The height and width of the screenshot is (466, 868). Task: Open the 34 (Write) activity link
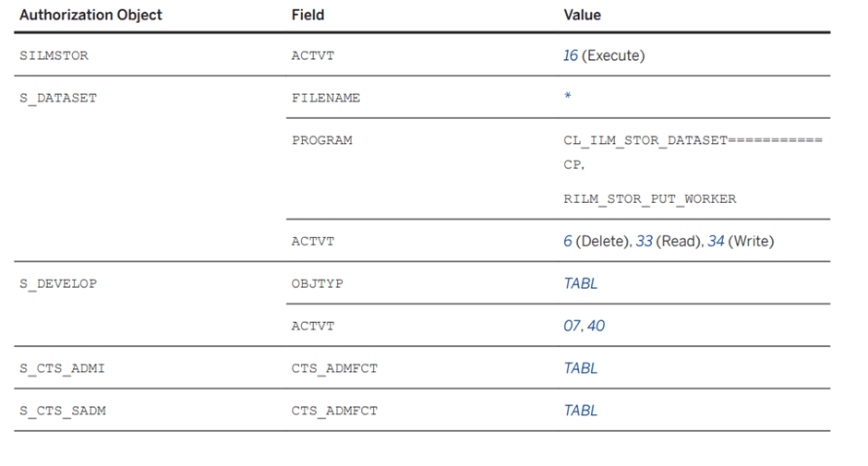click(716, 241)
